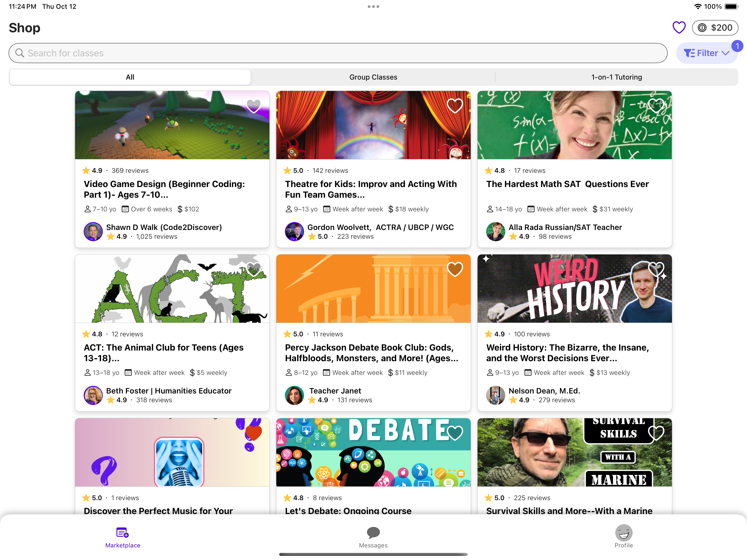Click person icon beside 8–12 yo
This screenshot has height=560, width=747.
pos(288,372)
